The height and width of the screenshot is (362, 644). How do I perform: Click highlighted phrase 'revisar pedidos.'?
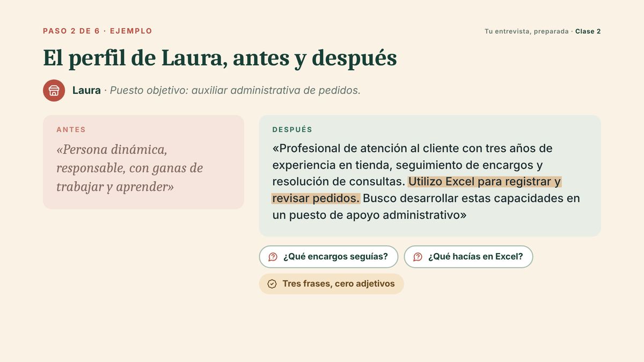(x=316, y=198)
